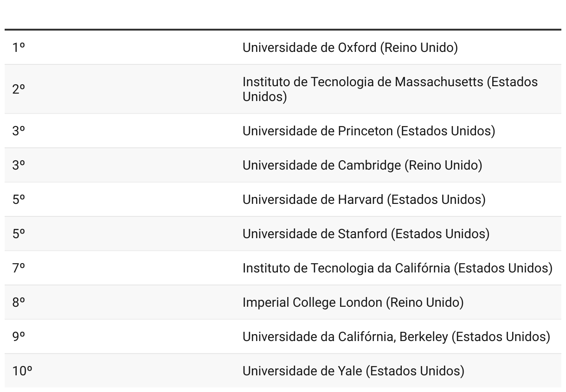Select Universidade da Califórnia, Berkeley text
The image size is (566, 392).
(396, 337)
